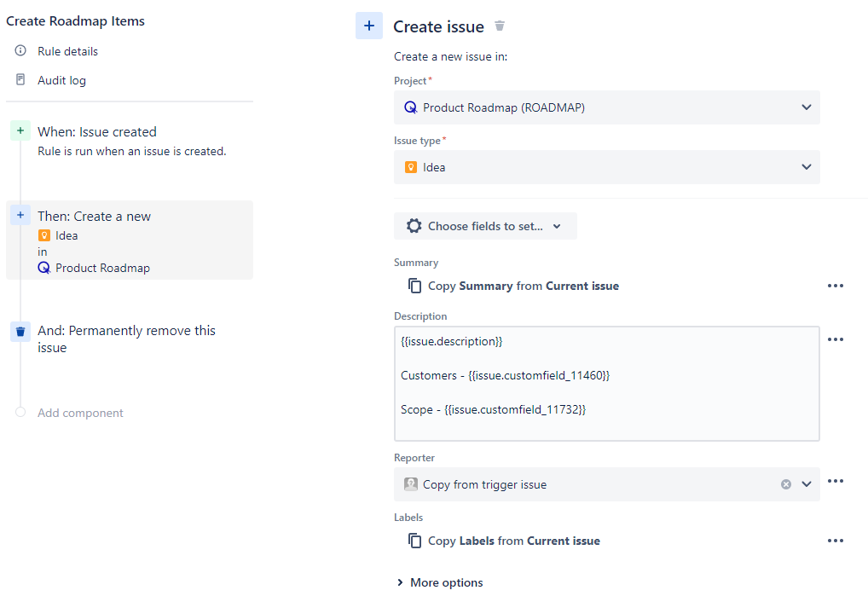Clear the Reporter field using the x icon
This screenshot has height=602, width=868.
pyautogui.click(x=785, y=483)
